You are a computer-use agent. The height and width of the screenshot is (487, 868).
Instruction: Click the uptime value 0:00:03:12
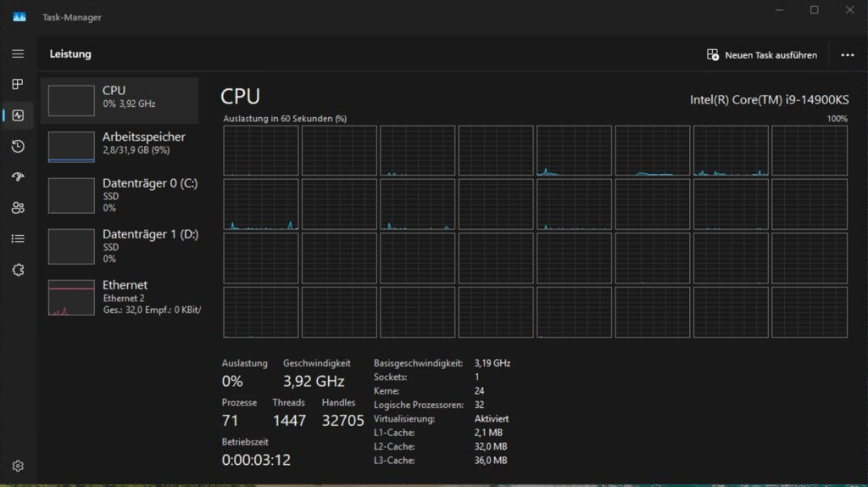256,460
